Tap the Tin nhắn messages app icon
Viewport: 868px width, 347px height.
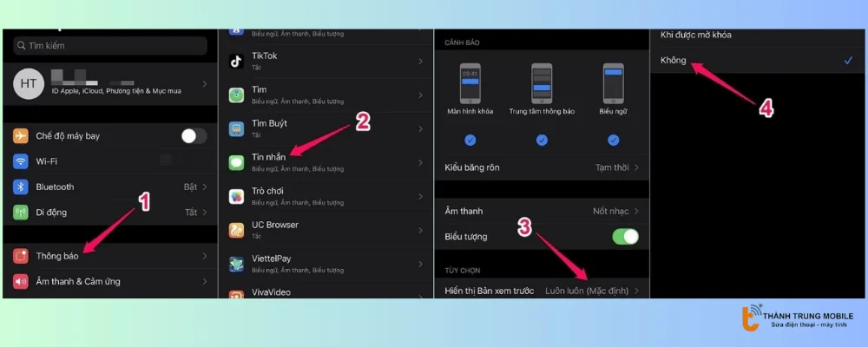(236, 163)
